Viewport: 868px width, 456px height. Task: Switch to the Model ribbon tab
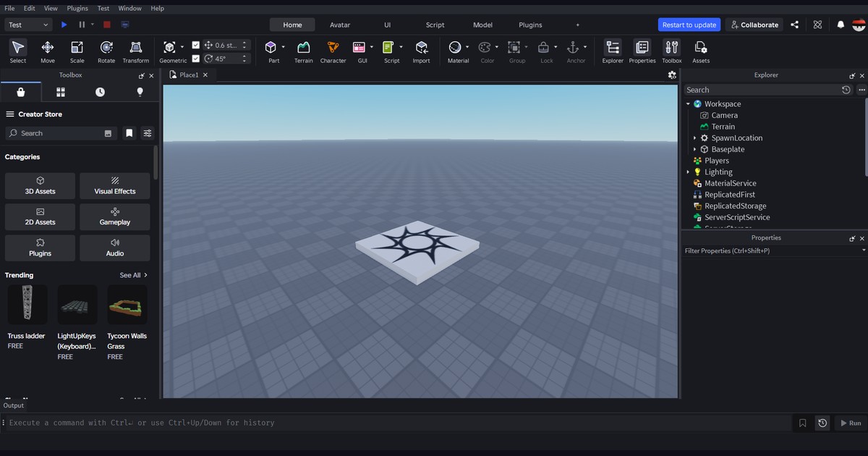pyautogui.click(x=482, y=25)
